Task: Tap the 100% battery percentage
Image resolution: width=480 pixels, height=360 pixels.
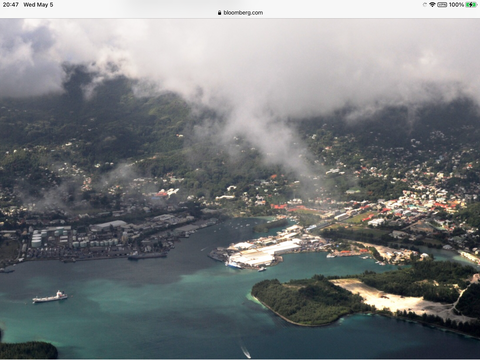Action: [x=456, y=5]
